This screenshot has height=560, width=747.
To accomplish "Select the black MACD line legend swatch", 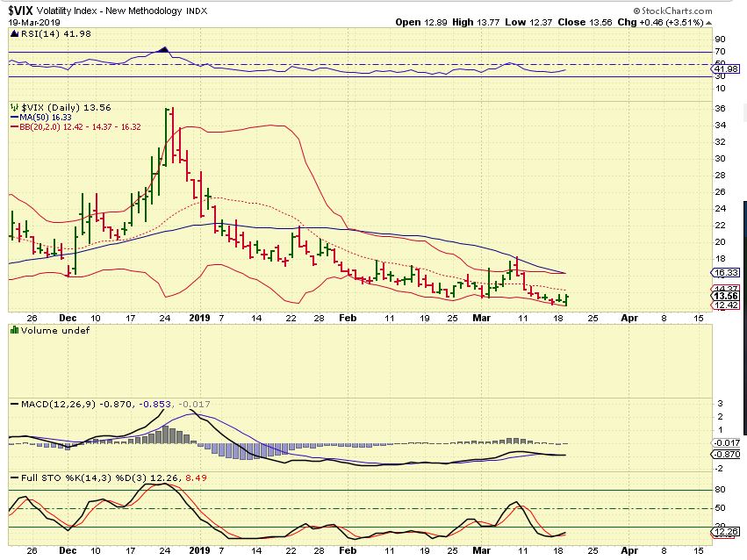I will [15, 404].
